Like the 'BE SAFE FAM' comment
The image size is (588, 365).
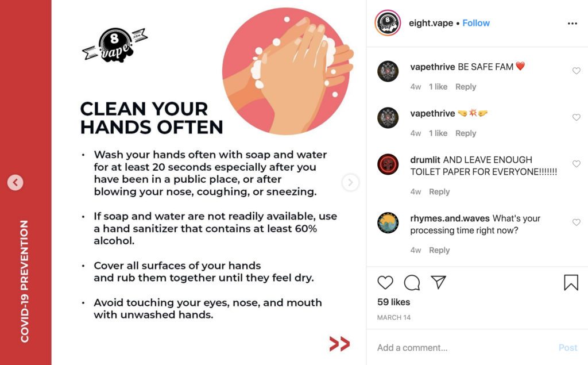point(577,71)
